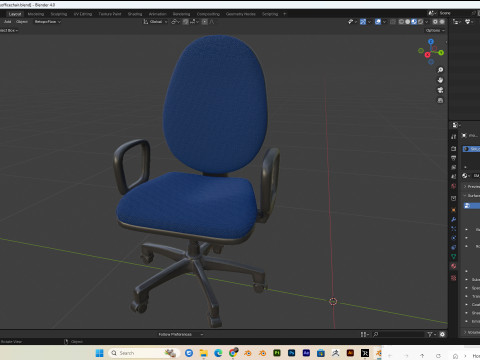Open the RetopoFlow dropdown menu
Image resolution: width=480 pixels, height=360 pixels.
[x=47, y=22]
